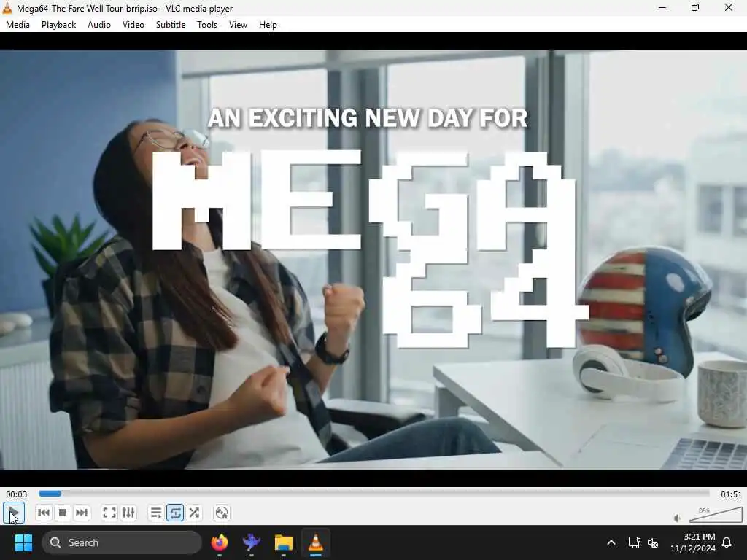Adjust the volume slider at 0%

(x=716, y=515)
